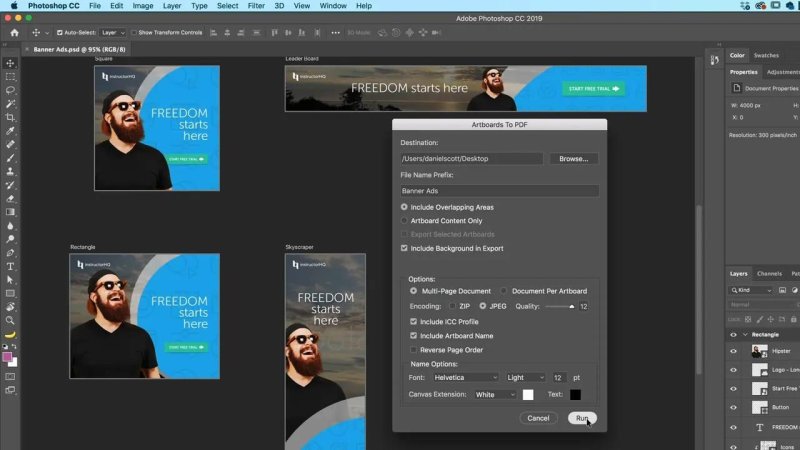Open more align options ellipsis

[x=335, y=33]
